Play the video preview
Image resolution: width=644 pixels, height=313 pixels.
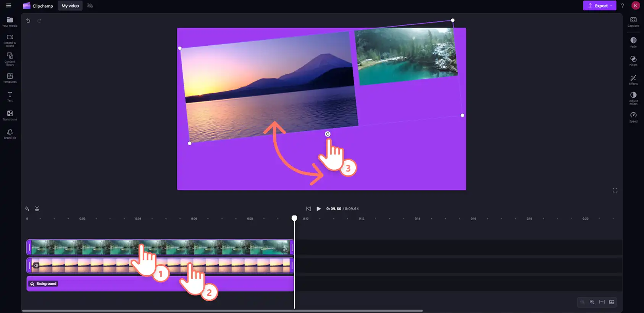pyautogui.click(x=318, y=209)
